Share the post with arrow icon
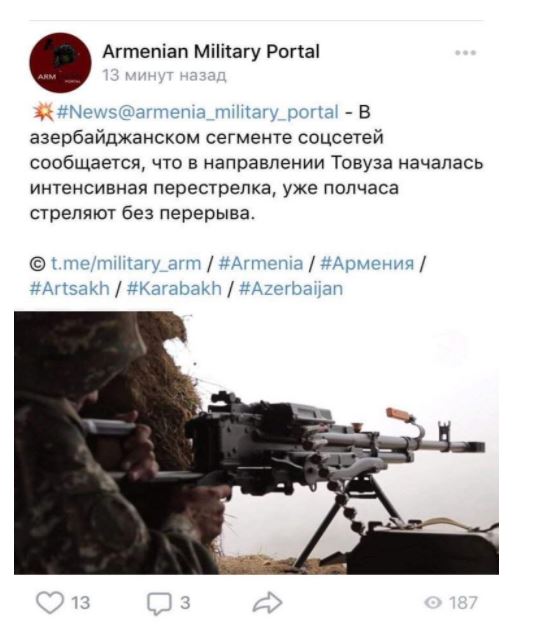552x635 pixels. 267,602
